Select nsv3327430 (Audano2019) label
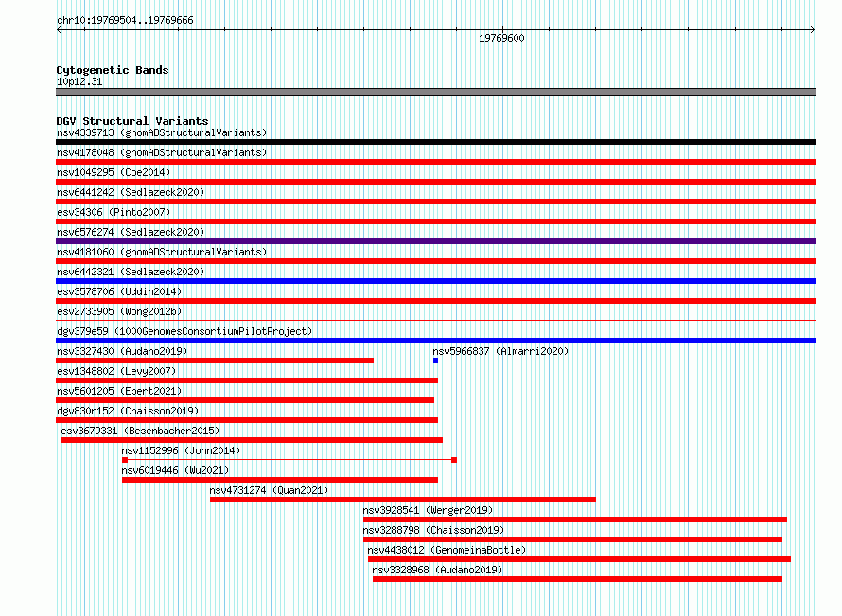The width and height of the screenshot is (842, 616). coord(122,351)
